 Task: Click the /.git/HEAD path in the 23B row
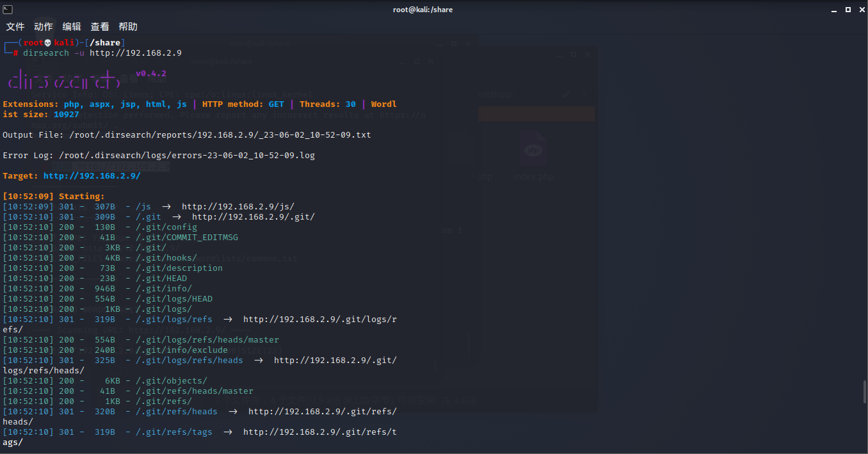click(161, 279)
